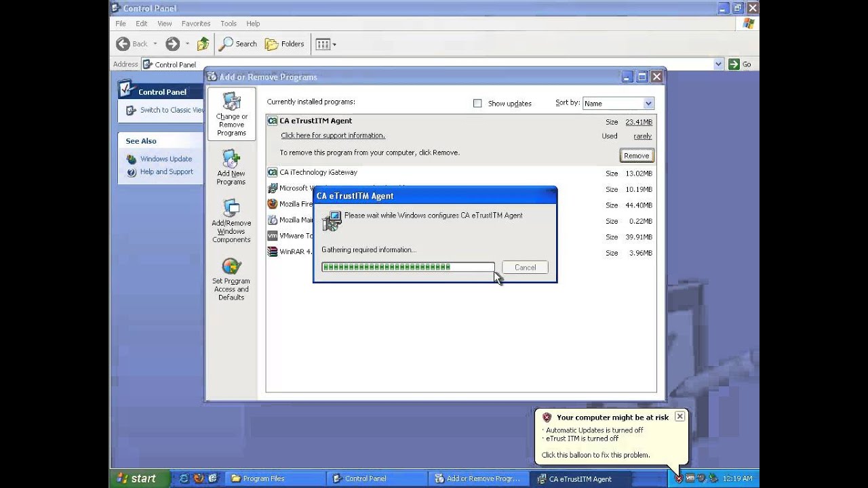Click the red security alert tray icon
The height and width of the screenshot is (488, 868).
(679, 479)
